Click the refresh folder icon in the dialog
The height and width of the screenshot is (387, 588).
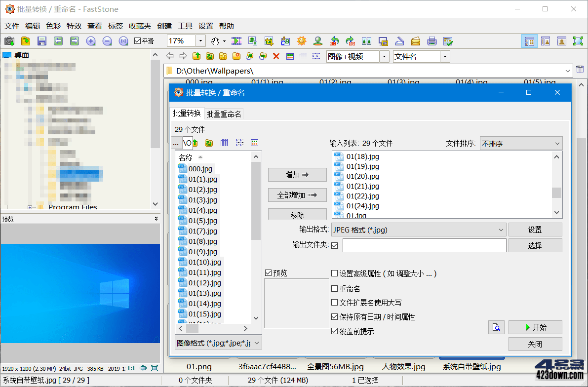point(209,143)
